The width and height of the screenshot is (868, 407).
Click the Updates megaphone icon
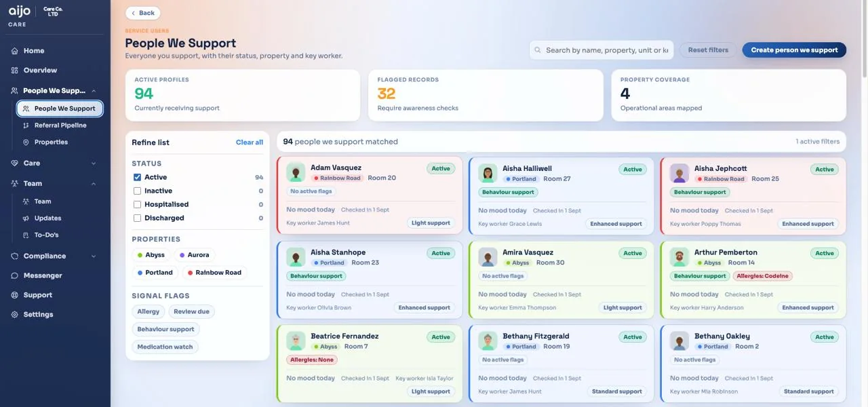26,218
